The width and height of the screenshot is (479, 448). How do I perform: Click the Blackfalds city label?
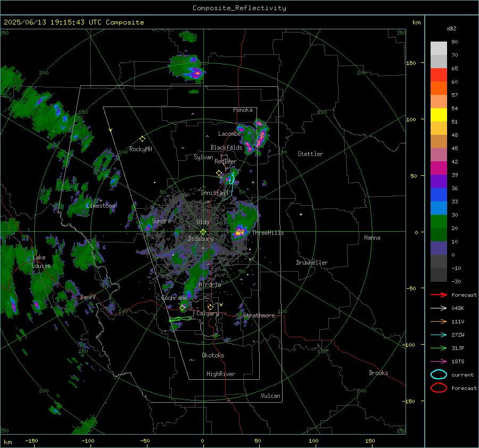pos(226,148)
